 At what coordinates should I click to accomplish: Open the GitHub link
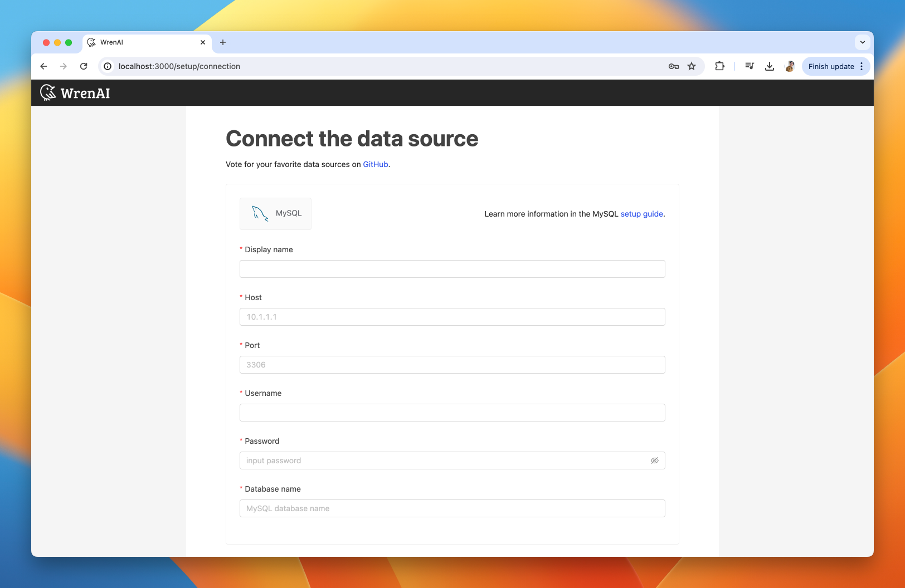click(x=376, y=164)
